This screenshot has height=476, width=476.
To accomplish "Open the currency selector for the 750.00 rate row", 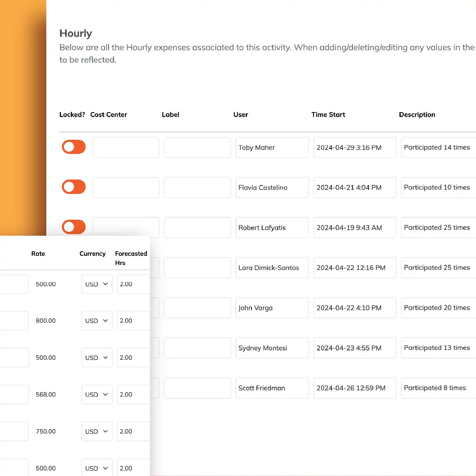I will [x=97, y=431].
